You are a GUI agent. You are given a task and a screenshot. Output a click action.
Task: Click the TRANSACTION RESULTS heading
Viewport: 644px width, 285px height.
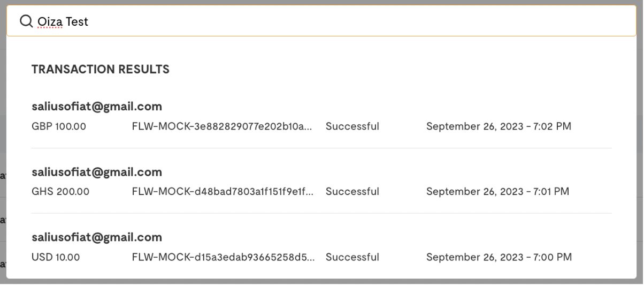click(x=101, y=69)
